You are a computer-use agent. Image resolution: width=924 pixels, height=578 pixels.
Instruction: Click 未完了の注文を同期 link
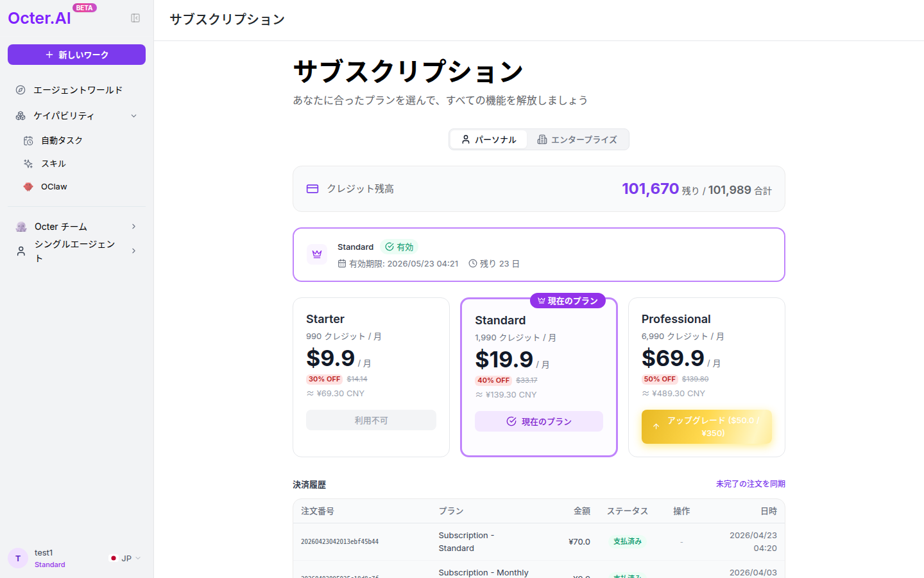751,484
